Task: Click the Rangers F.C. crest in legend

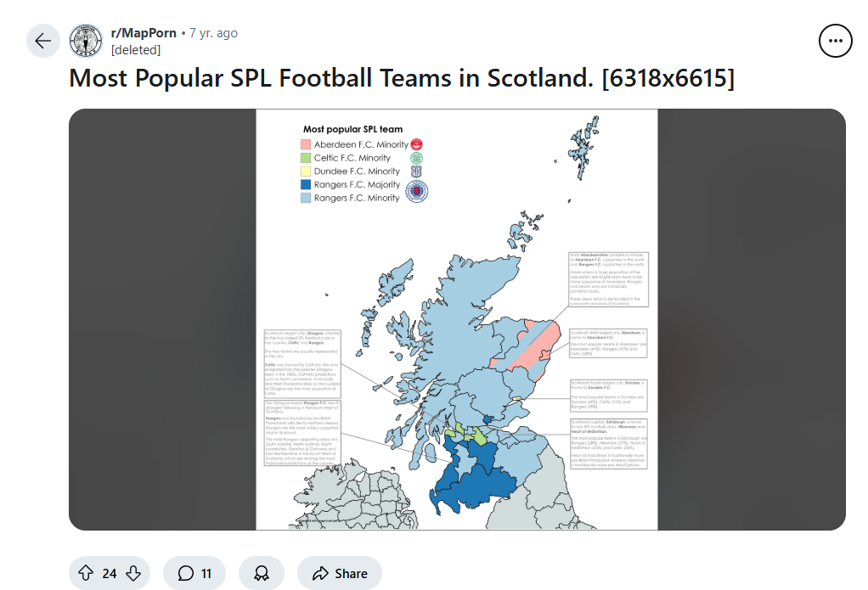Action: point(417,192)
